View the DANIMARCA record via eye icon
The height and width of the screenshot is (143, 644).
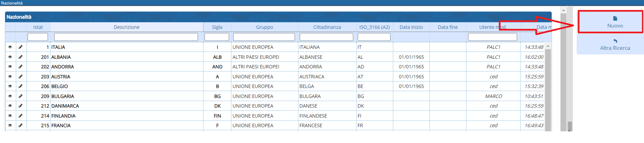coord(10,106)
